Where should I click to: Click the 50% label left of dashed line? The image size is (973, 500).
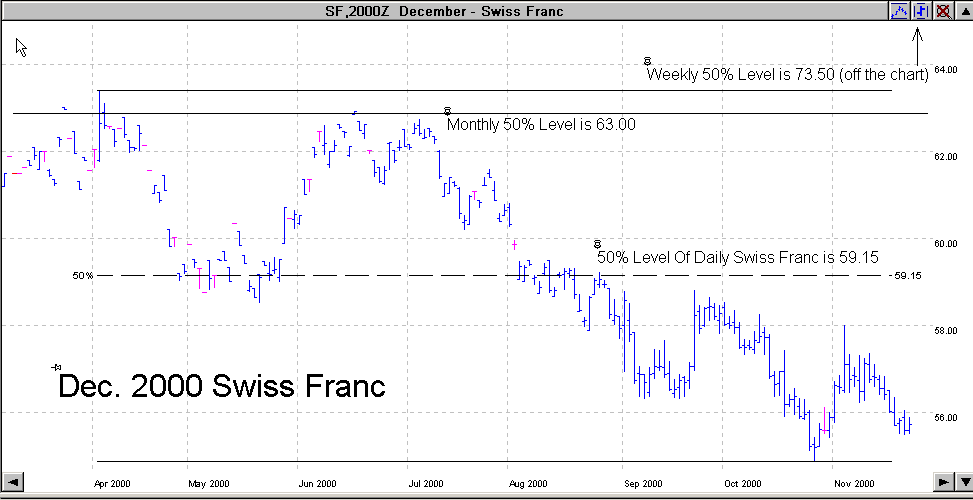82,275
